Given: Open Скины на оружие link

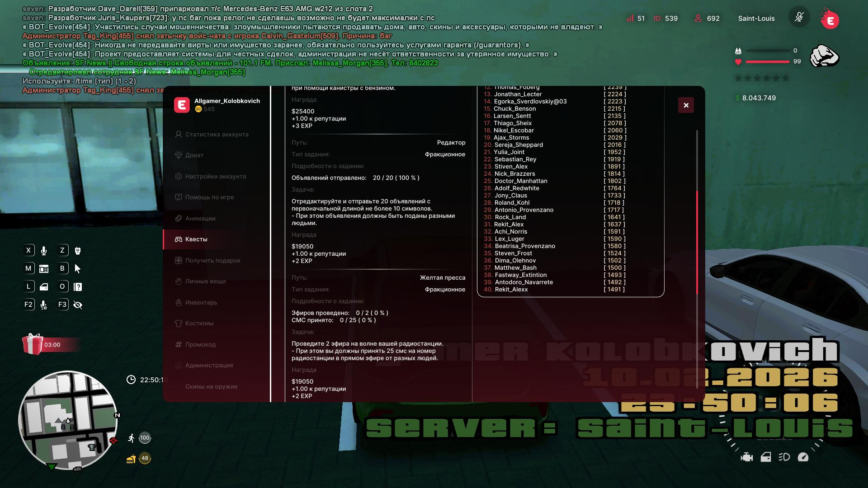Looking at the screenshot, I should point(211,387).
